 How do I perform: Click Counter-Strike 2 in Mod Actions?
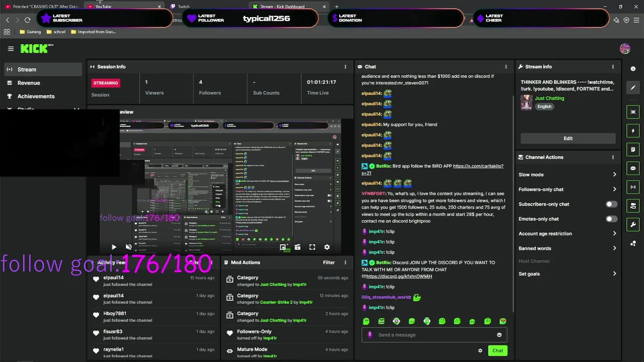[x=276, y=302]
